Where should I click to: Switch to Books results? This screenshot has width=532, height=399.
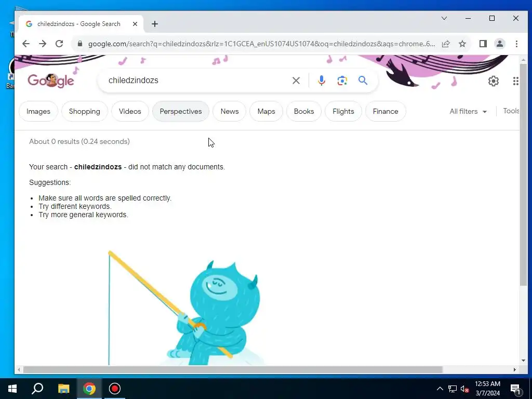(x=303, y=111)
